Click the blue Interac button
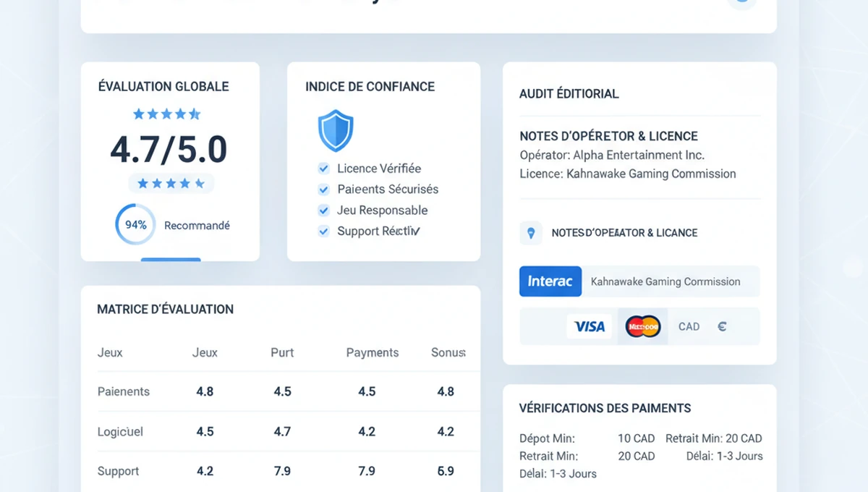 [x=550, y=281]
